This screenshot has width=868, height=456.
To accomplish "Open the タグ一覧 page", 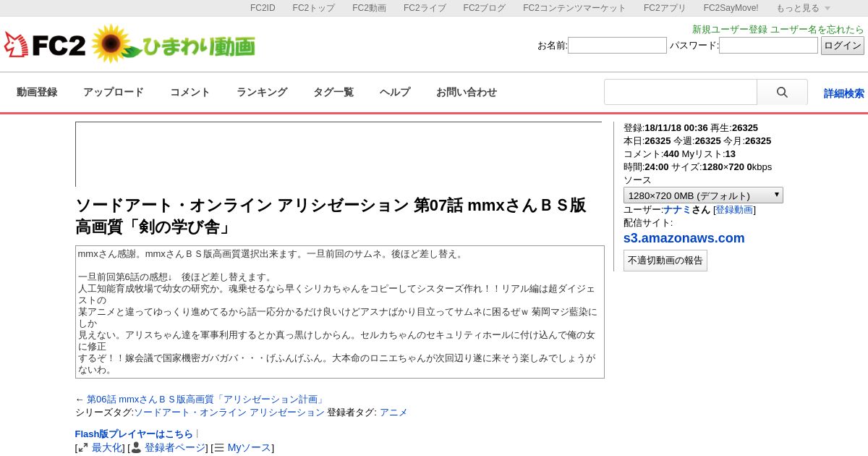I will [333, 93].
